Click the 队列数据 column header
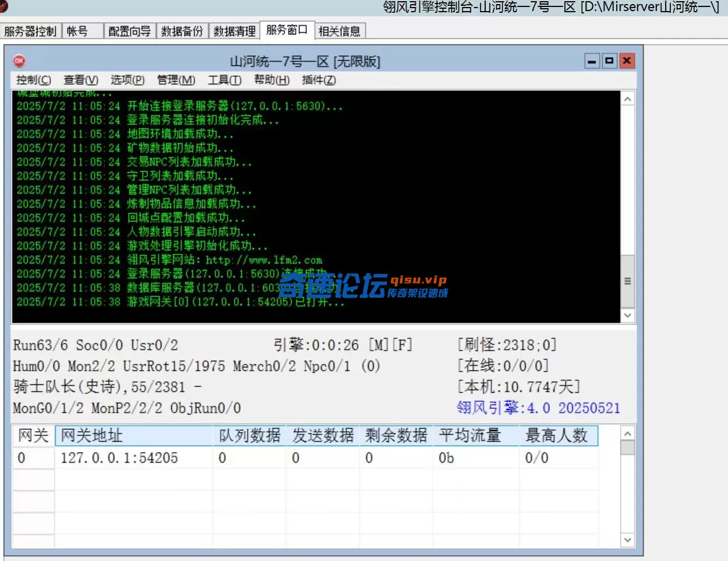Viewport: 728px width, 561px height. click(x=250, y=436)
